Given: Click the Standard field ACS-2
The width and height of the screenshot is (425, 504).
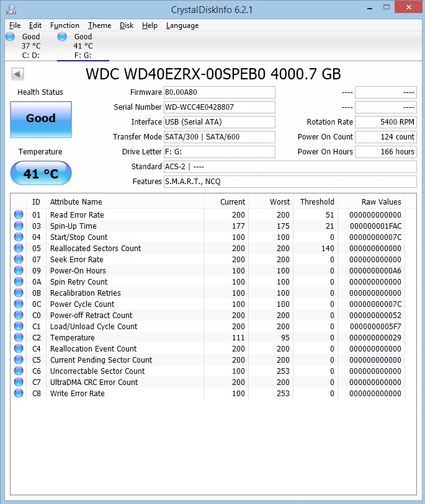Looking at the screenshot, I should click(x=290, y=167).
